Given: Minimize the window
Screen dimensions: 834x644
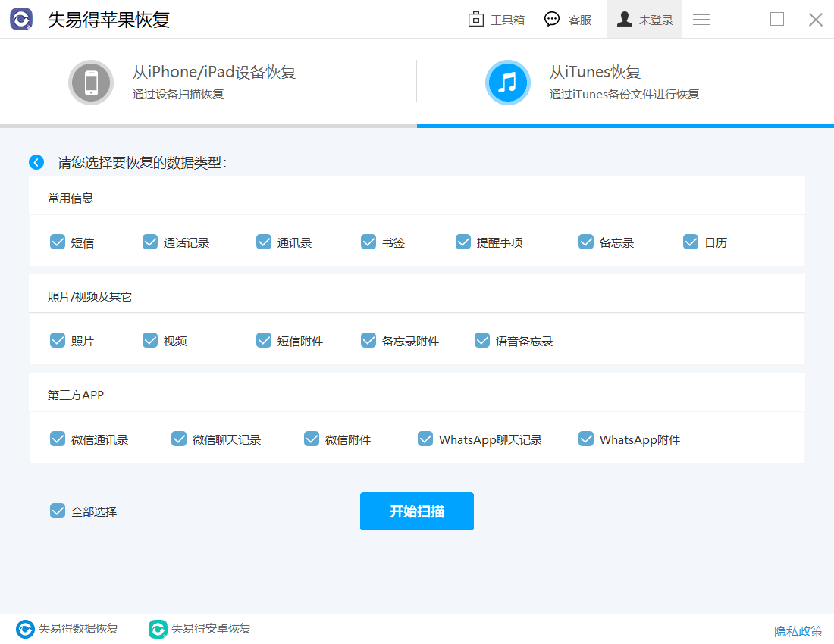Looking at the screenshot, I should (x=739, y=22).
